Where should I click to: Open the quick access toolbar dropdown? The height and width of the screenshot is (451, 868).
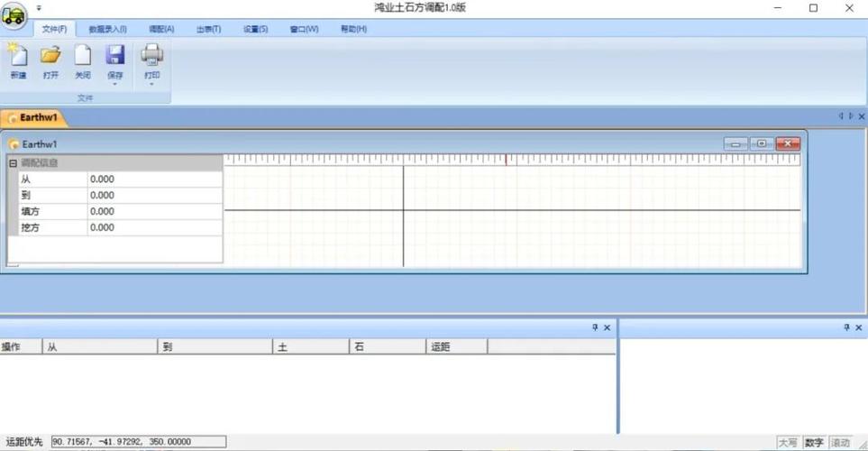point(39,8)
